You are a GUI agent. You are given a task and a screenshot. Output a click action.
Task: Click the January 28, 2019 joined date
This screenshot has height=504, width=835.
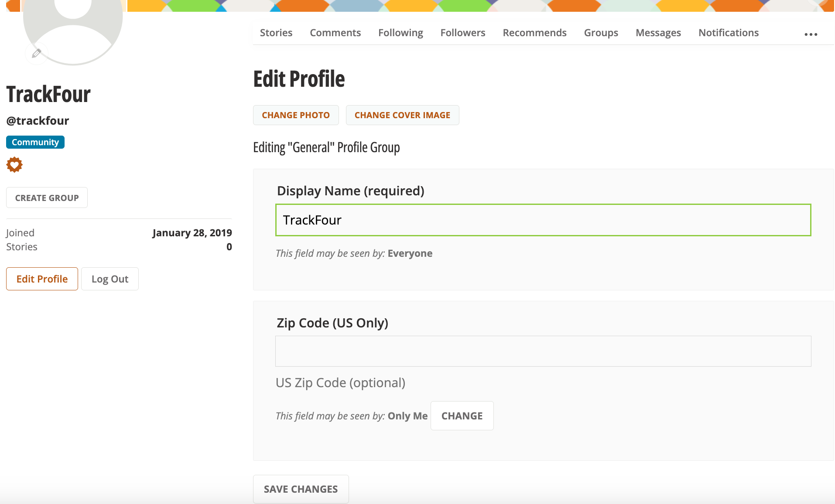pos(192,233)
